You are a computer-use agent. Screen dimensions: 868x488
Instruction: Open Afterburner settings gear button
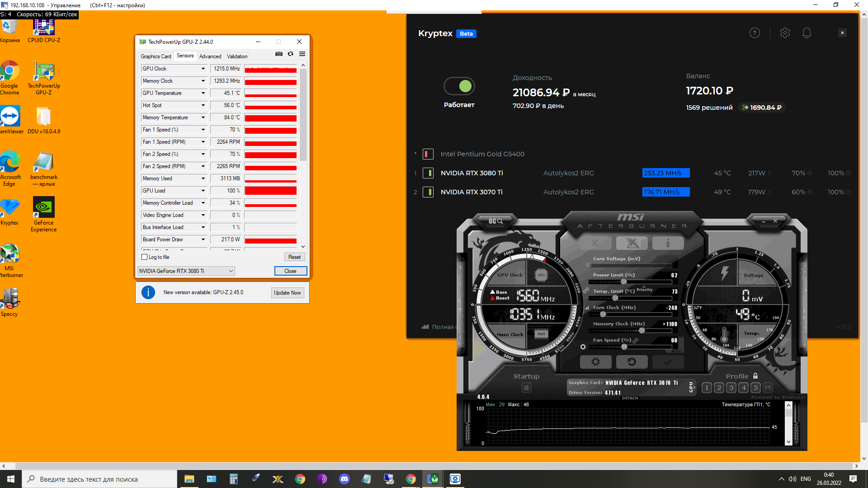[x=595, y=362]
